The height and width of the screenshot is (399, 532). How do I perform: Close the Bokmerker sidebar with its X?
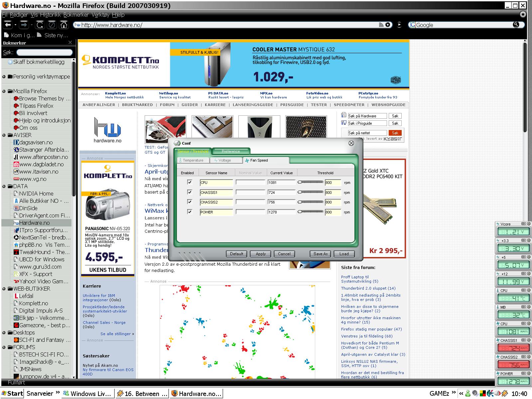coord(70,43)
